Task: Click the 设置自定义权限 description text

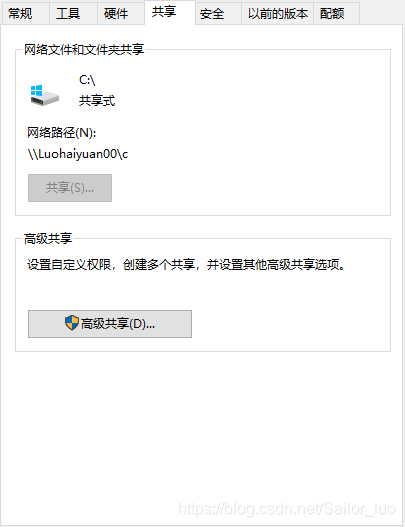Action: coord(186,265)
